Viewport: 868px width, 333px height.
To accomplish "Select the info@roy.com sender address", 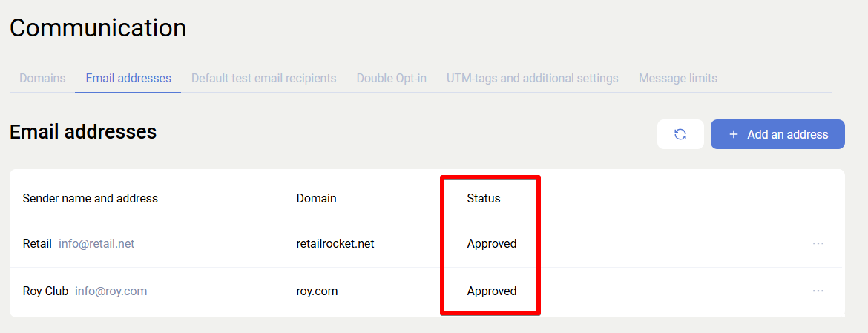I will click(111, 291).
